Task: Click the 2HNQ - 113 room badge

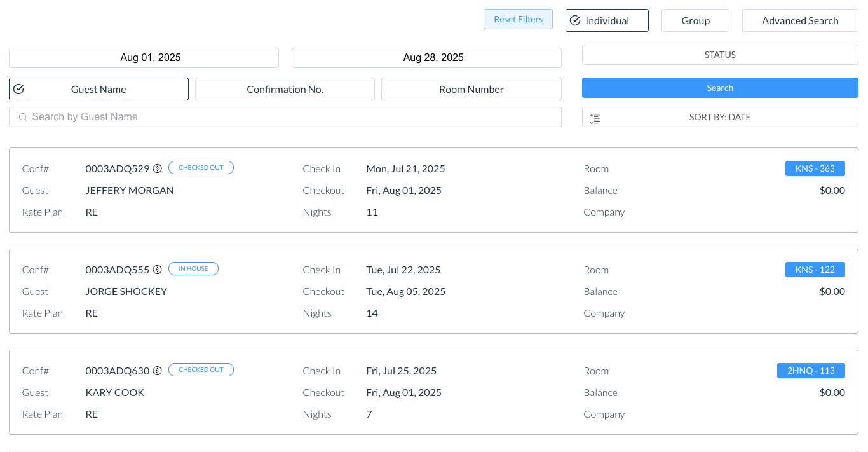Action: [811, 371]
